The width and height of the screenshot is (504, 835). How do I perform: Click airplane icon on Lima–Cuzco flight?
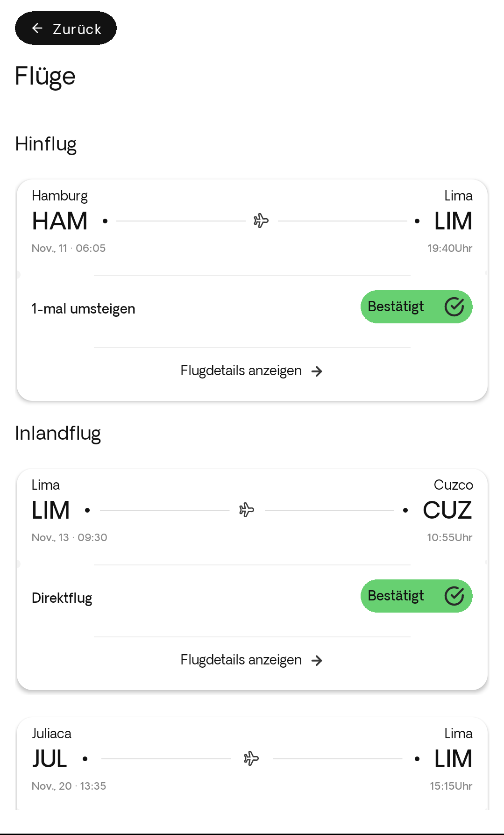point(247,510)
